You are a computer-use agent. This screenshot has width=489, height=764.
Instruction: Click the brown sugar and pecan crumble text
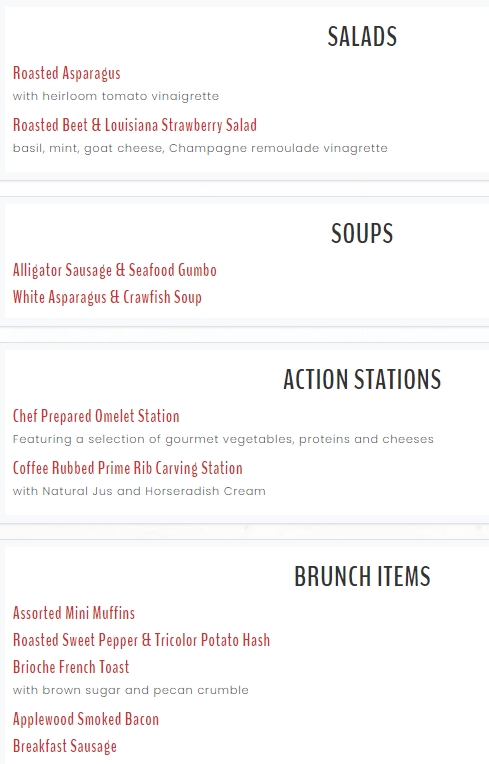[x=145, y=690]
